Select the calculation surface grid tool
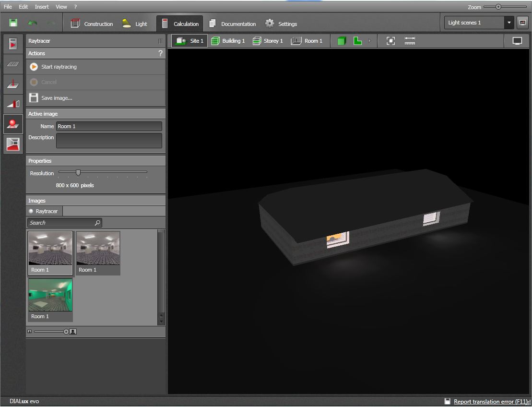The height and width of the screenshot is (407, 532). click(x=13, y=64)
